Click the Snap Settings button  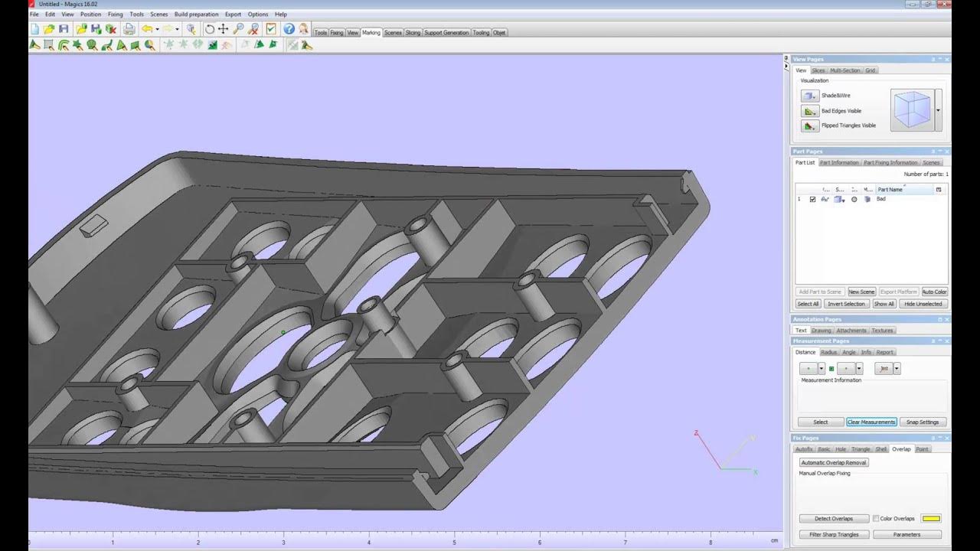point(923,422)
